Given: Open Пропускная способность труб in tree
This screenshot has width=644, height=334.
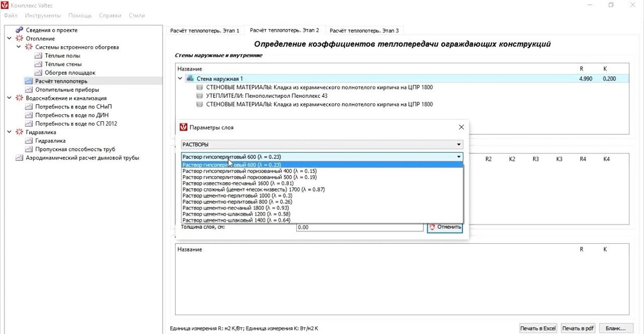Looking at the screenshot, I should click(x=75, y=149).
